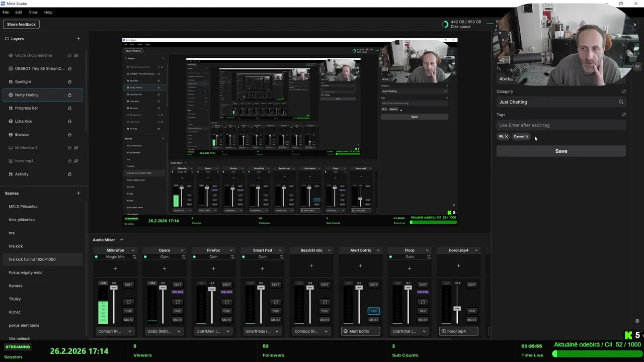Image resolution: width=644 pixels, height=362 pixels.
Task: Open Florp Gain effect settings sliders icon
Action: click(x=429, y=257)
